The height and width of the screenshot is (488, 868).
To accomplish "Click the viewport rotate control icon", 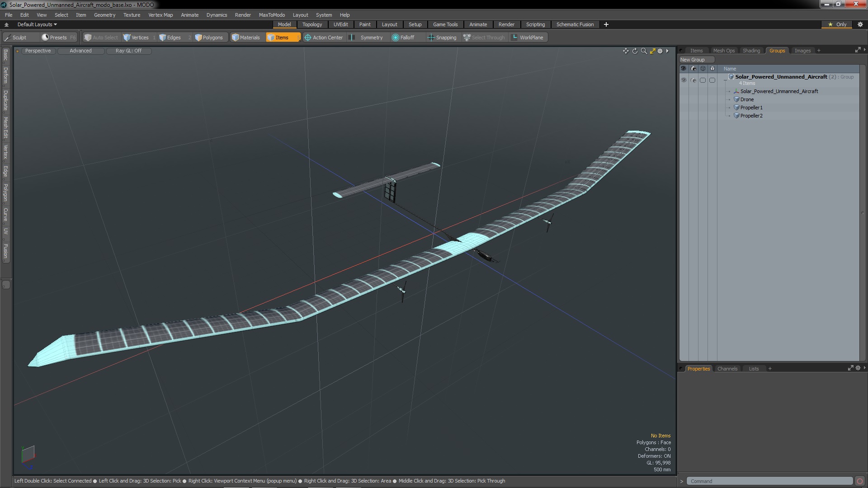I will coord(635,51).
